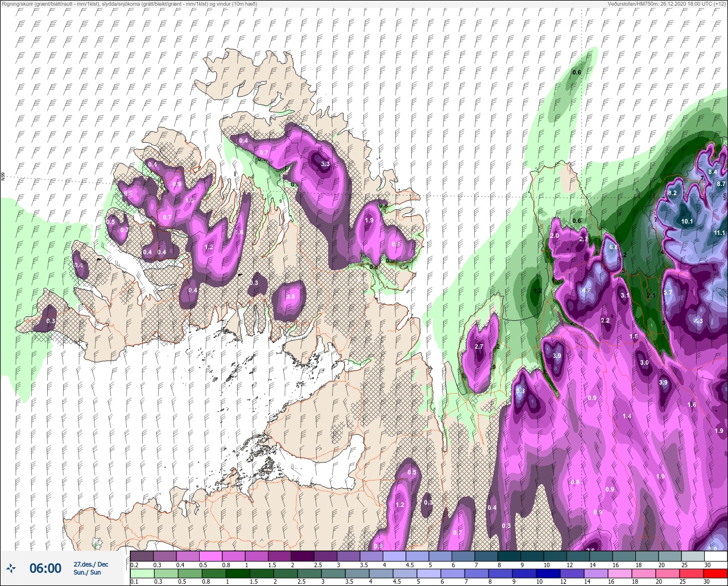The width and height of the screenshot is (728, 586).
Task: Pick the pale green lower swatch after 0.1
Action: point(142,573)
